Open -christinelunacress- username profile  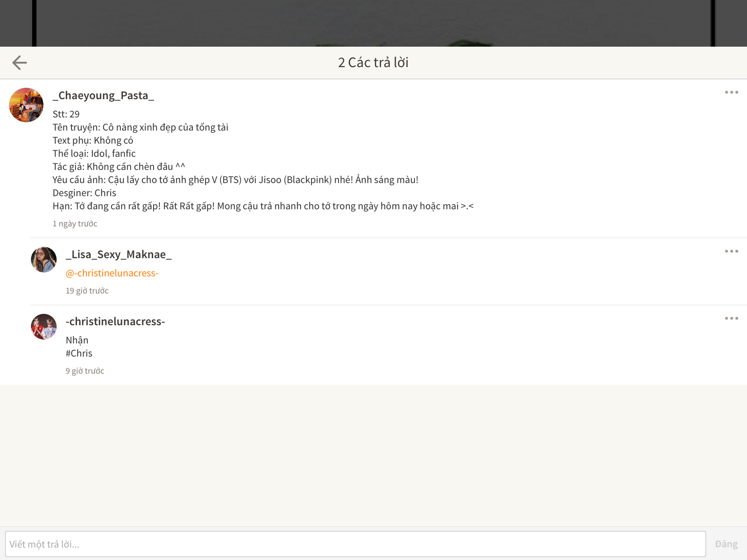point(116,322)
